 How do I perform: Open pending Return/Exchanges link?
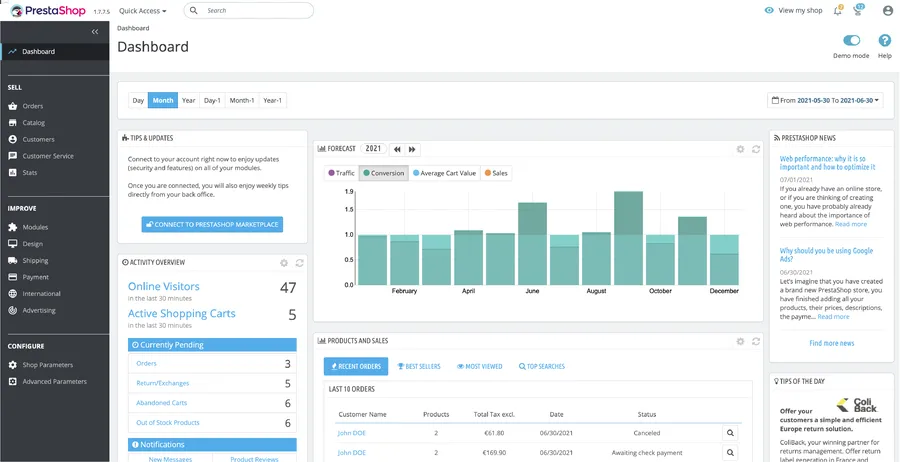(x=162, y=383)
